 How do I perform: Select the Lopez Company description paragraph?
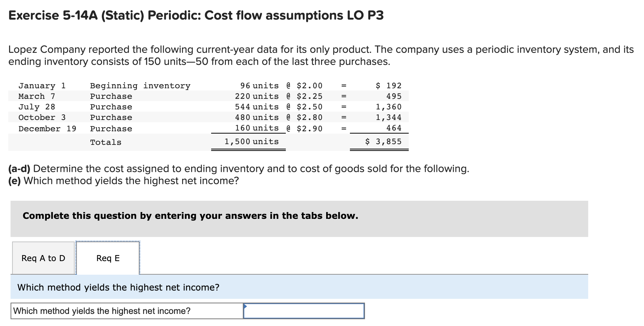pos(320,55)
